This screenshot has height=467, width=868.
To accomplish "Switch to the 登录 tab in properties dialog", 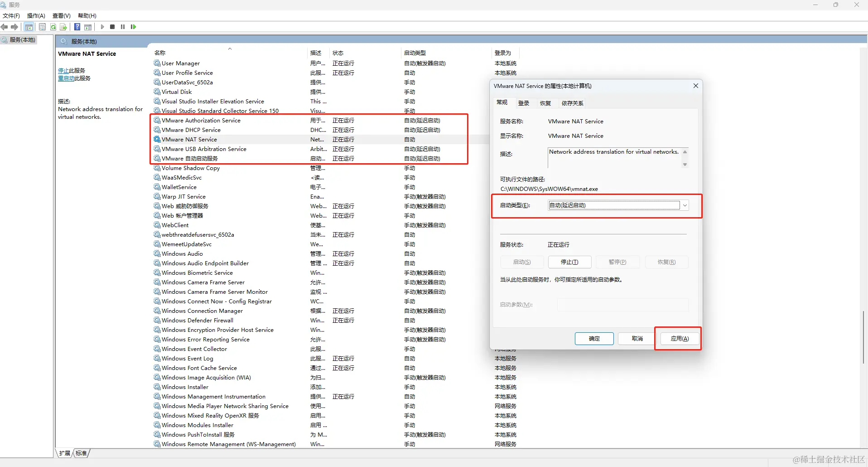I will coord(524,103).
